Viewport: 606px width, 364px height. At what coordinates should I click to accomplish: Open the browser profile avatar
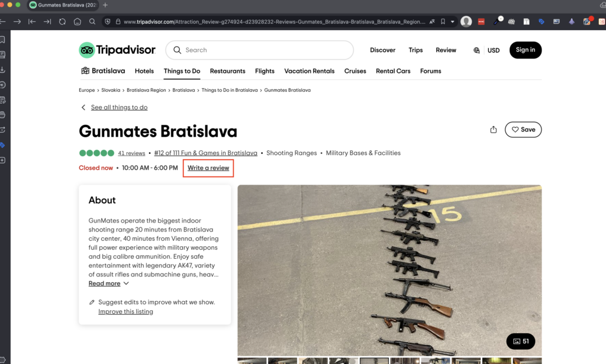pyautogui.click(x=466, y=22)
